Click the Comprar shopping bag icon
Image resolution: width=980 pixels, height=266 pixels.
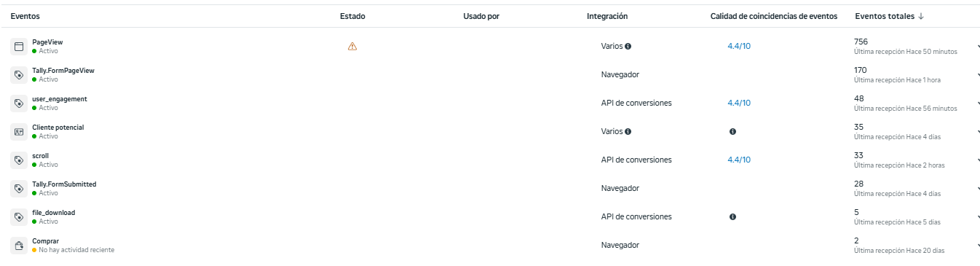coord(19,246)
